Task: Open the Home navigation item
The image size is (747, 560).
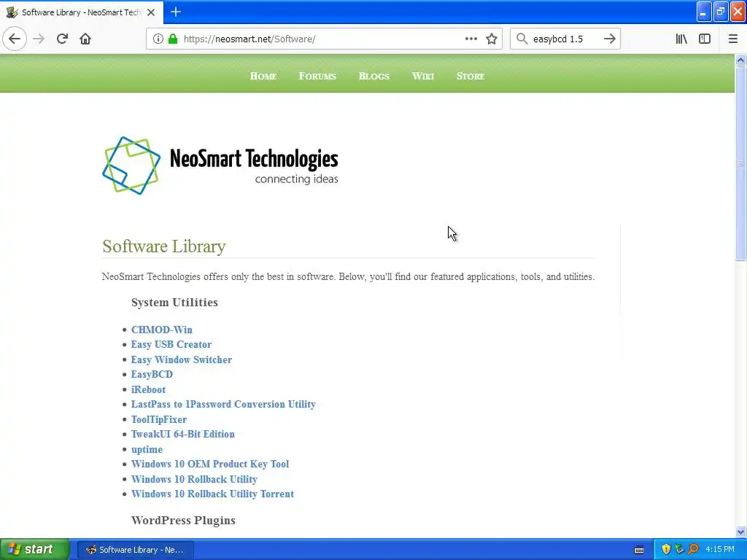Action: [x=263, y=76]
